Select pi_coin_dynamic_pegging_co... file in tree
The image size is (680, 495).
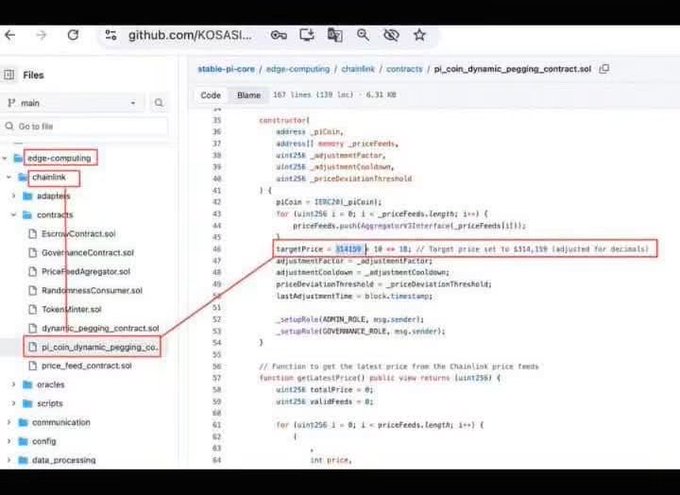coord(99,347)
